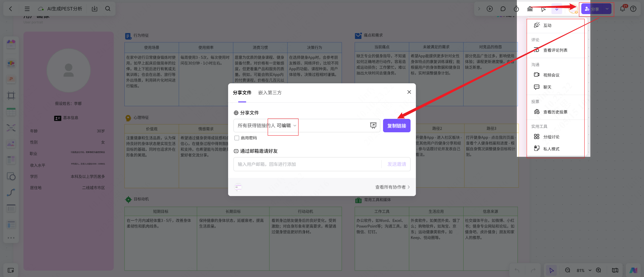Open the dropdown arrow beside 分享 button
644x277 pixels.
point(607,9)
